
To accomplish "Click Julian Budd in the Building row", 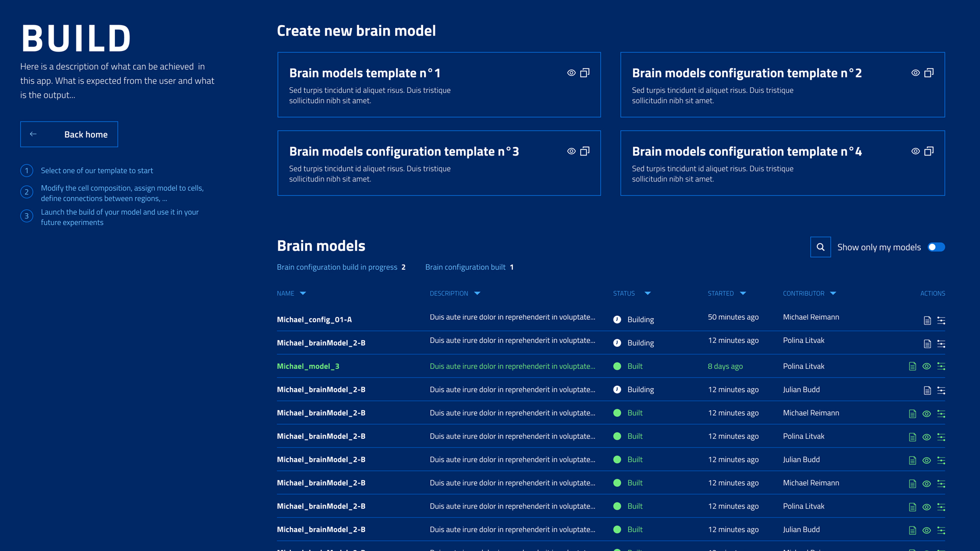I will coord(801,389).
